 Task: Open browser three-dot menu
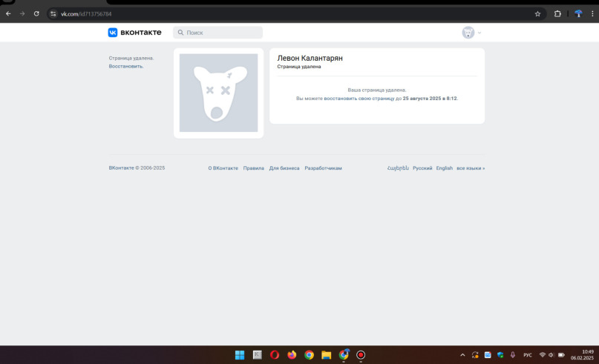tap(592, 14)
